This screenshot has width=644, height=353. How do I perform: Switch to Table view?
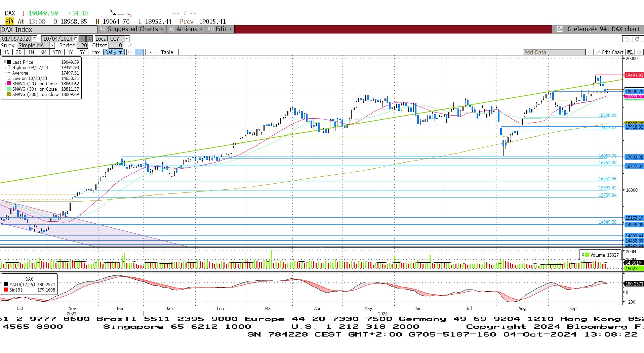click(x=167, y=52)
